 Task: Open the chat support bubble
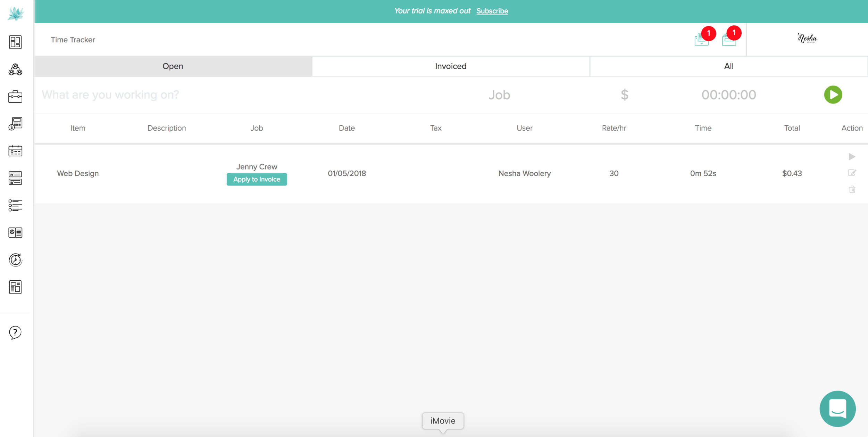point(837,409)
